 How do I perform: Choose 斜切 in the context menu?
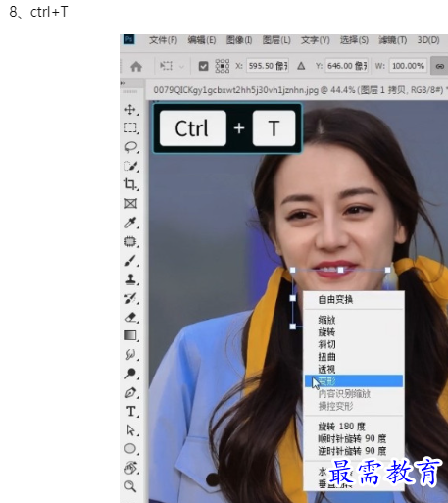click(x=354, y=344)
